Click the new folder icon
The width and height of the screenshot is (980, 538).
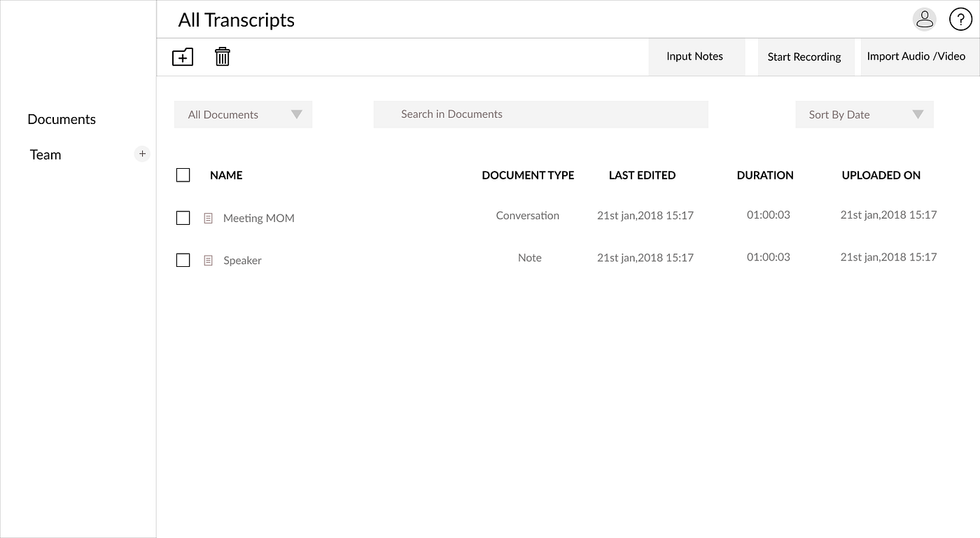point(183,57)
